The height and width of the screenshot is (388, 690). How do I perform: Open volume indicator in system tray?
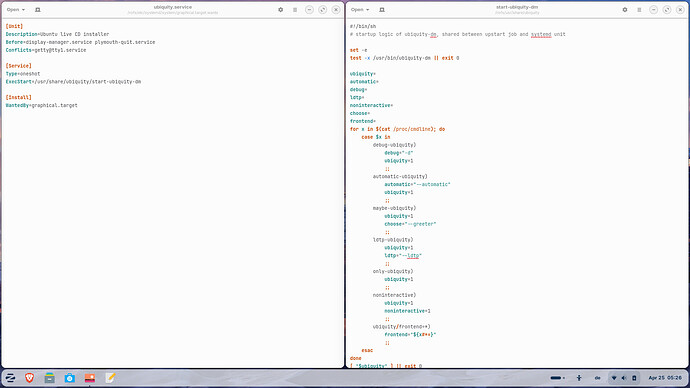(624, 378)
